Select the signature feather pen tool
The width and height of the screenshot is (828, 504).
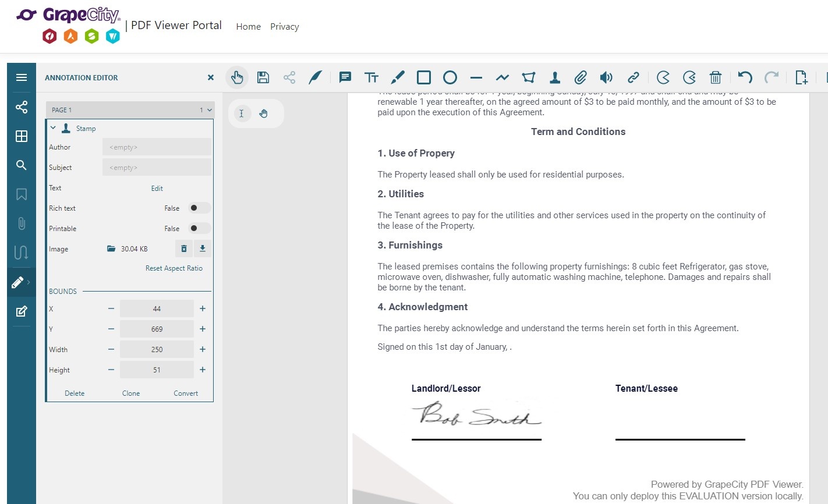tap(316, 77)
